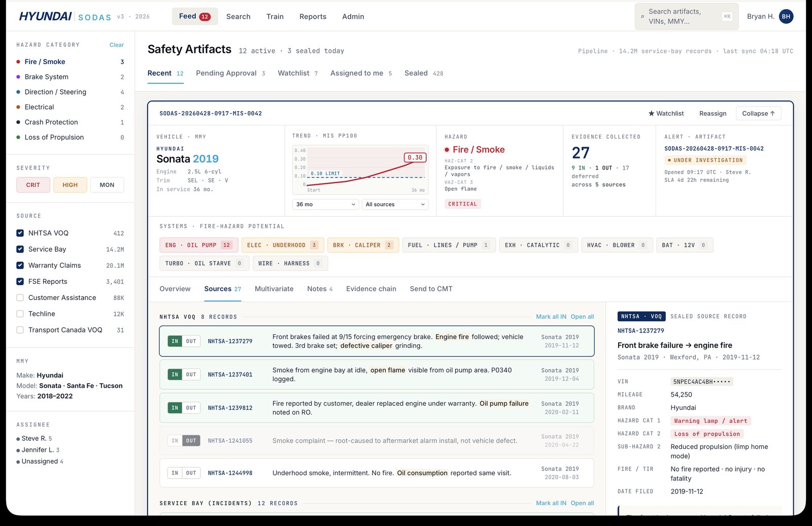Collapse the artifact card
The width and height of the screenshot is (812, 526).
(x=758, y=113)
